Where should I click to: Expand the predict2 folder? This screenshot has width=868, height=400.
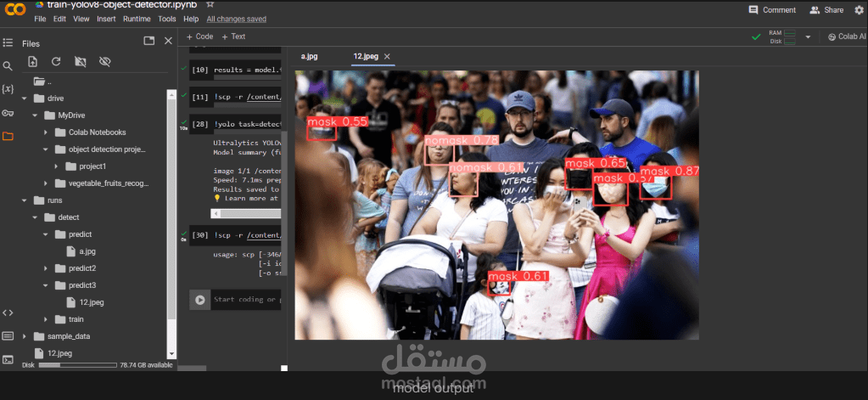point(46,268)
